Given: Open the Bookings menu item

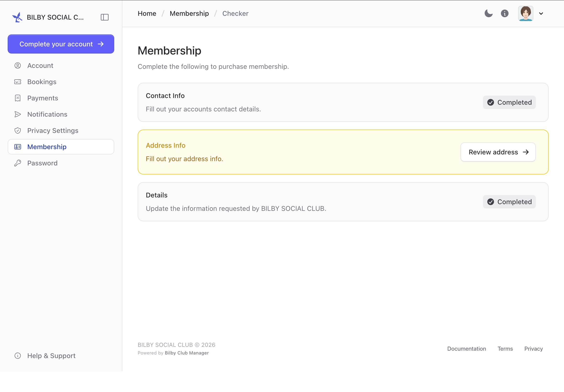Looking at the screenshot, I should 61,82.
